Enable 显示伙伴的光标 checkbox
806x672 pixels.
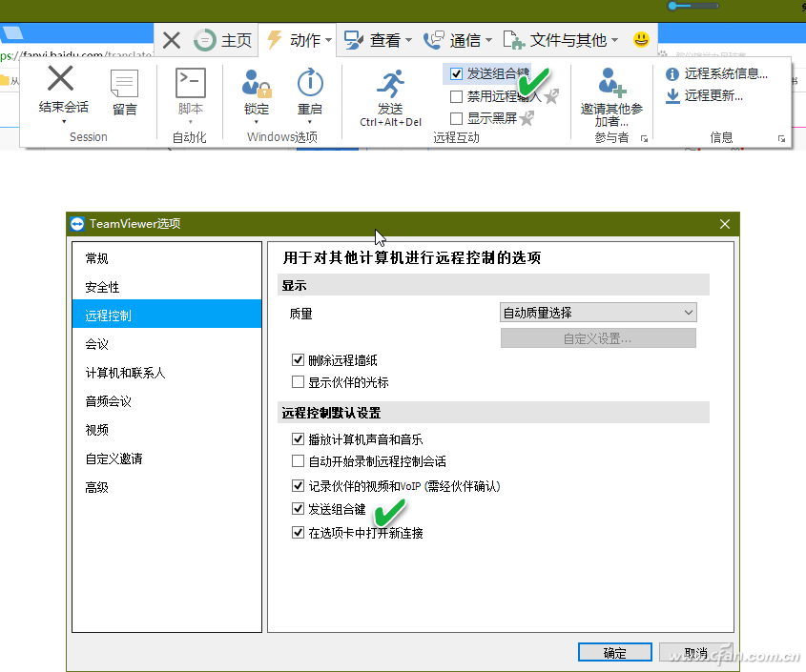tap(298, 381)
